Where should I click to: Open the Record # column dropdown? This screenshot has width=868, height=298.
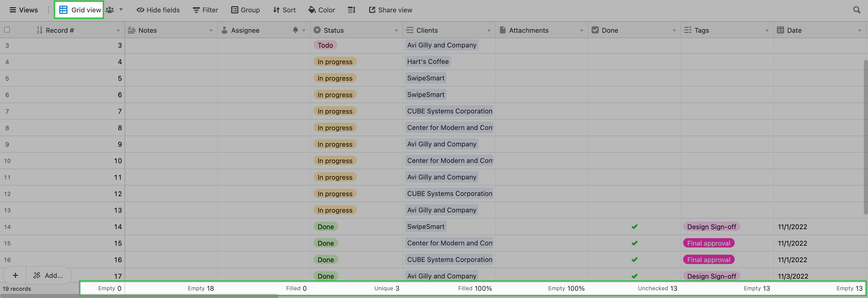click(x=118, y=30)
